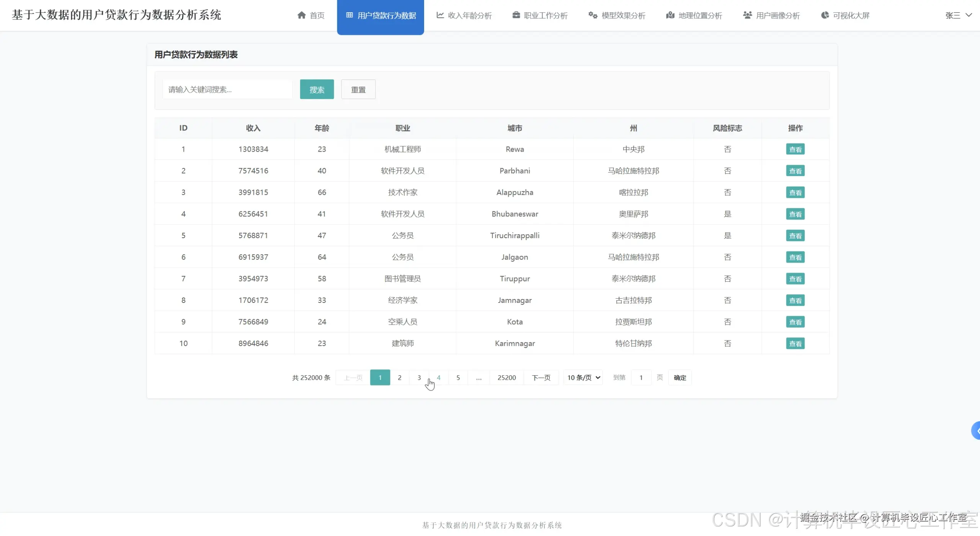This screenshot has height=536, width=980.
Task: Click the 年龄 column header
Action: (322, 128)
